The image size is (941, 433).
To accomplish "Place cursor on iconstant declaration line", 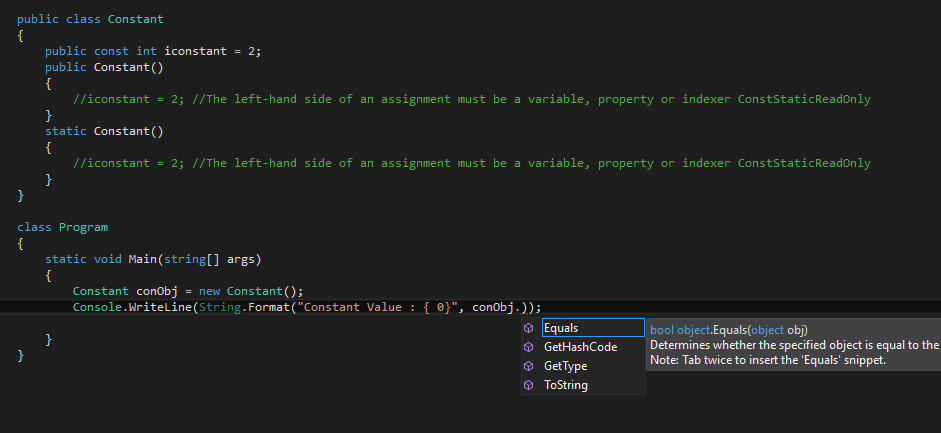I will click(153, 51).
